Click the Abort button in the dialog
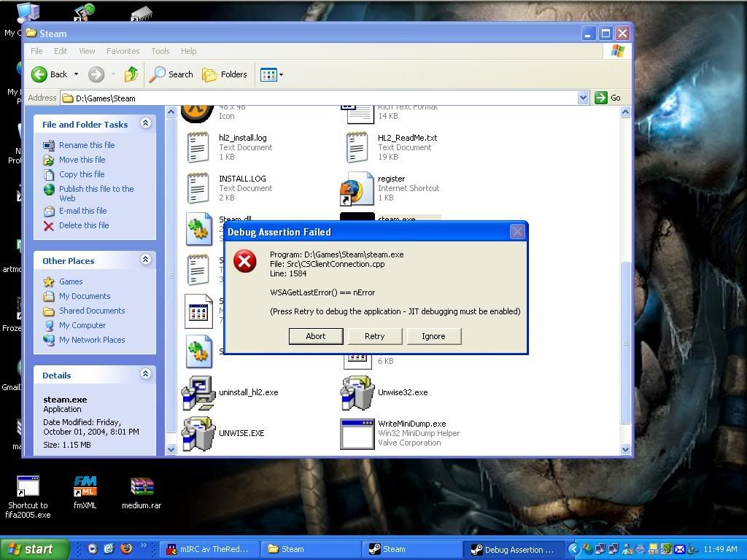 (x=315, y=336)
